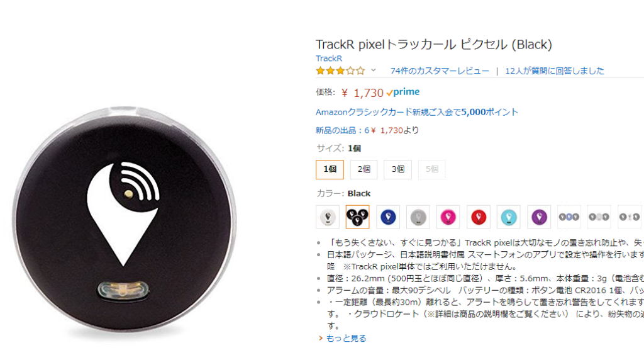This screenshot has width=644, height=355.
Task: Select the white TrackR color swatch
Action: pos(327,217)
